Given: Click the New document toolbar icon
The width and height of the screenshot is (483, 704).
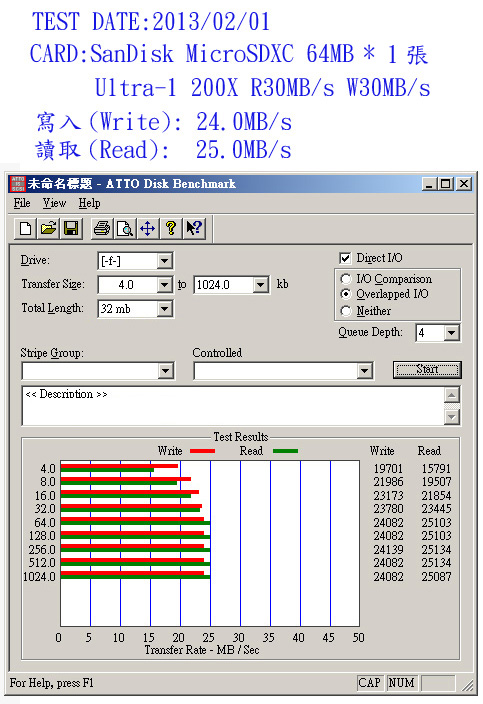Looking at the screenshot, I should click(26, 229).
